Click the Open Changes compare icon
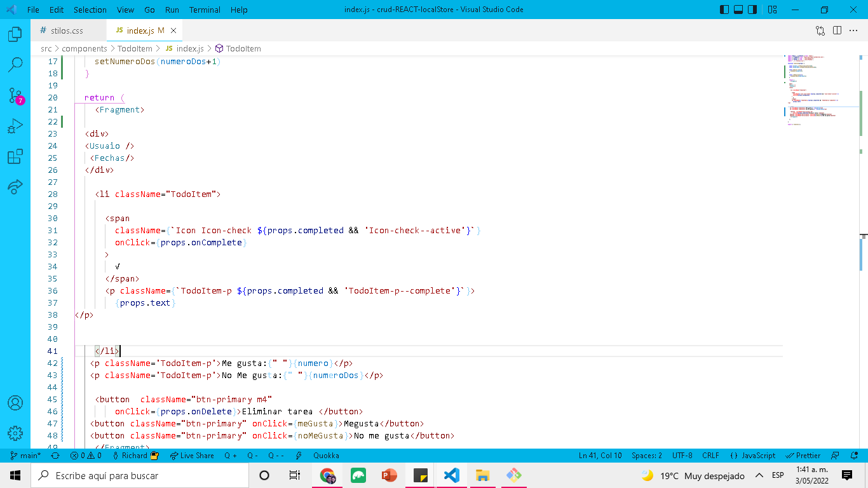The width and height of the screenshot is (868, 488). (x=820, y=30)
